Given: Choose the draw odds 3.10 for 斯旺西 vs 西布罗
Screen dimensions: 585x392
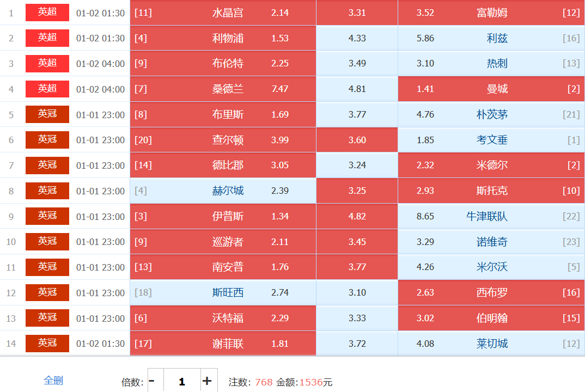Looking at the screenshot, I should pyautogui.click(x=357, y=292).
